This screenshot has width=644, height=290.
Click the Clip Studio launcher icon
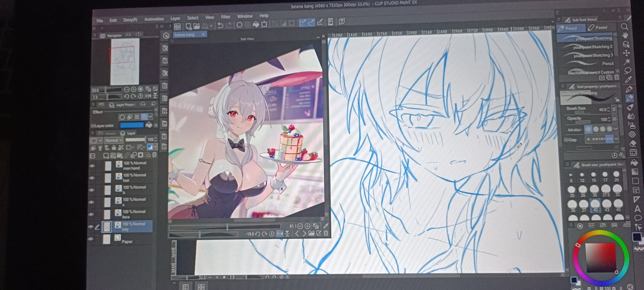pos(177,27)
